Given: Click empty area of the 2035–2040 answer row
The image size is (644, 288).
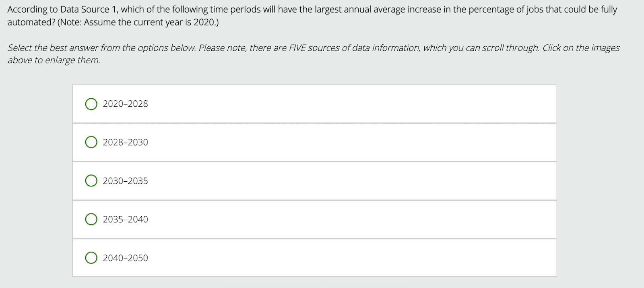Looking at the screenshot, I should point(342,219).
